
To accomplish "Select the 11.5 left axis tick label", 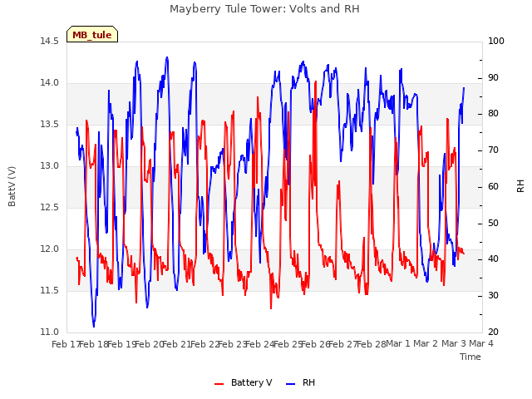I will [x=50, y=291].
